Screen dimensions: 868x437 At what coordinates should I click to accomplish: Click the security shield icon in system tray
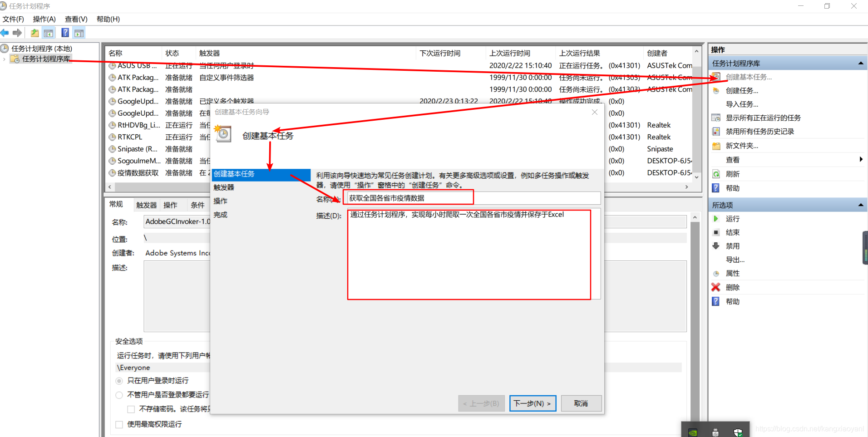click(x=738, y=432)
